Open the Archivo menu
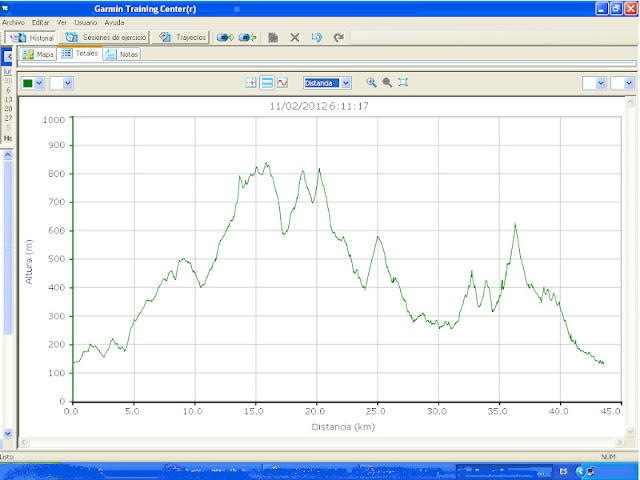This screenshot has width=640, height=480. pyautogui.click(x=13, y=22)
